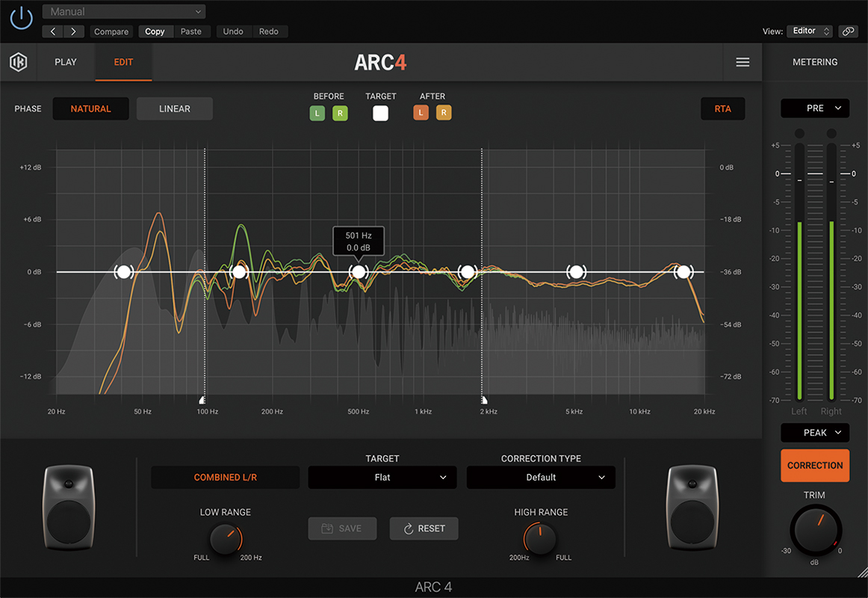868x598 pixels.
Task: Open the Manual preset dropdown
Action: [124, 12]
